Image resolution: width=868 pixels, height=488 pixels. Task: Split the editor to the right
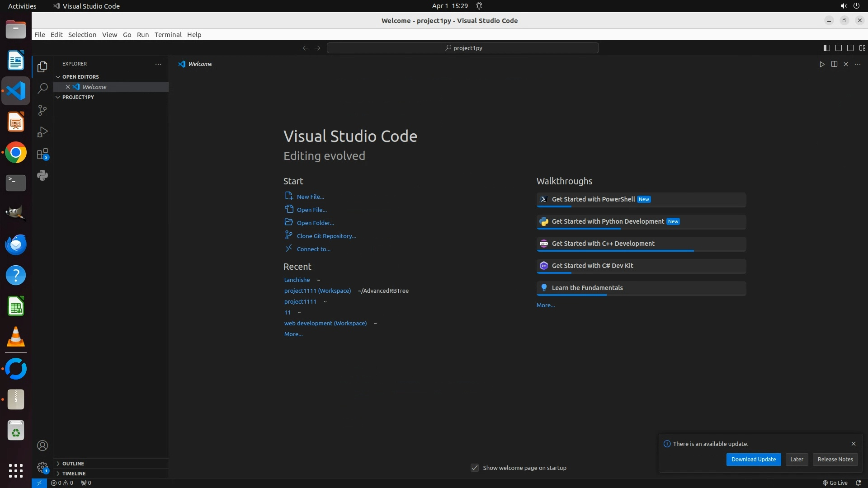point(834,64)
